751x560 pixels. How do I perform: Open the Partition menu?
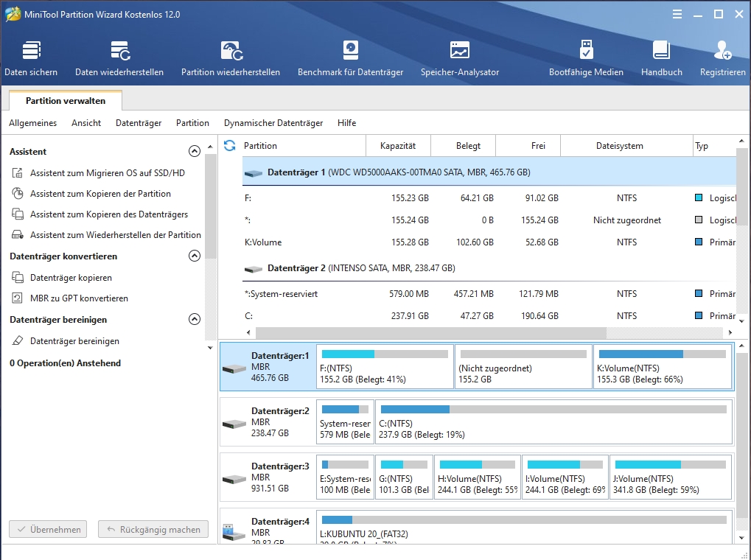192,123
